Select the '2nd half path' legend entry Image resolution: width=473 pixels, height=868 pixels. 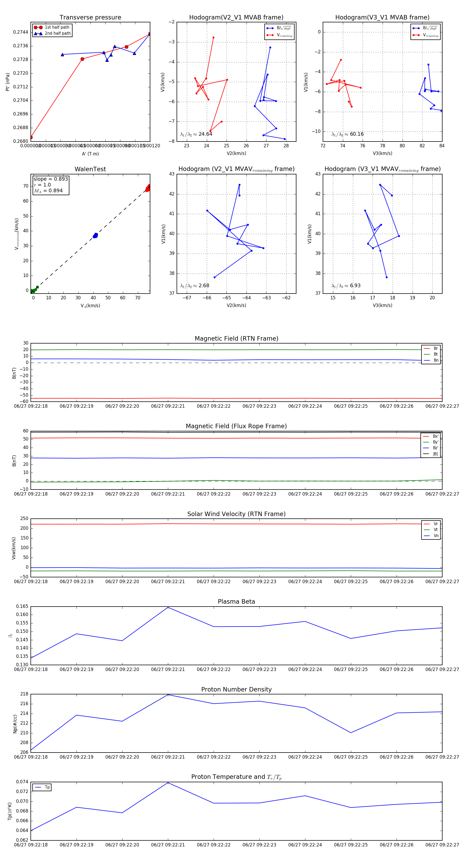click(53, 33)
